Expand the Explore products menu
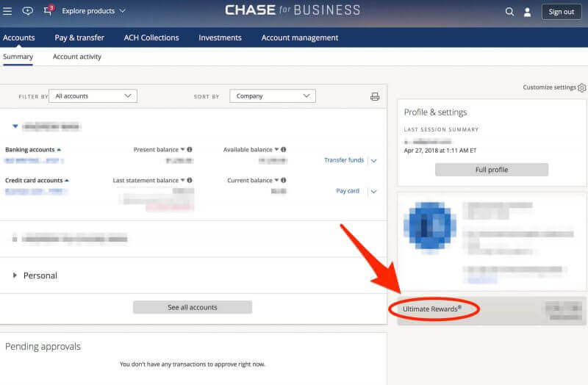 93,11
